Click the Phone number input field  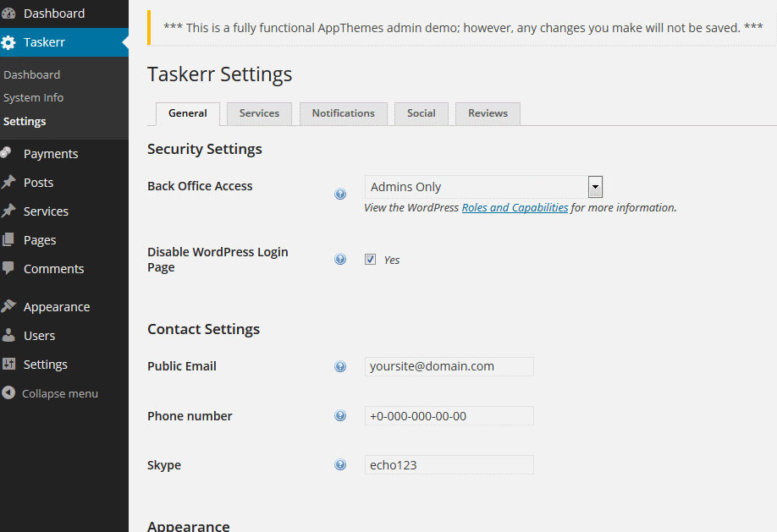coord(449,415)
